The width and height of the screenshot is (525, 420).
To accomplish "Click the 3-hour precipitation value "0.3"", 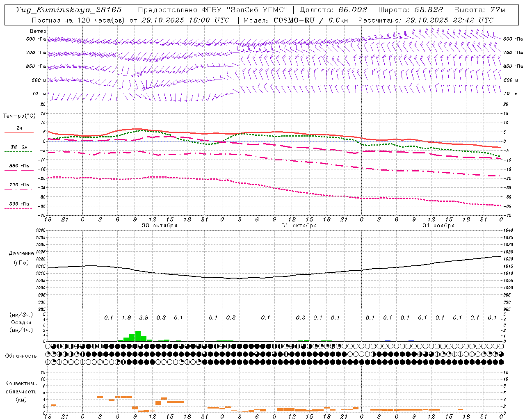I will [x=161, y=317].
